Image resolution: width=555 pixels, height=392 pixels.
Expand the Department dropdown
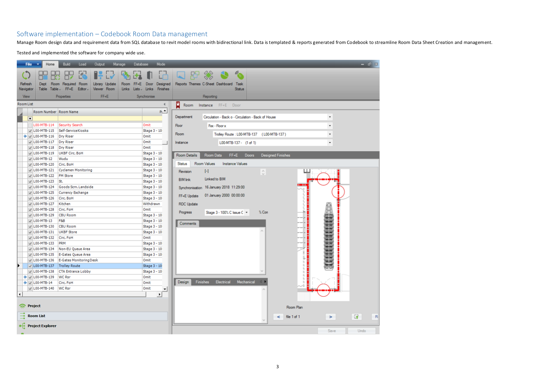(330, 117)
